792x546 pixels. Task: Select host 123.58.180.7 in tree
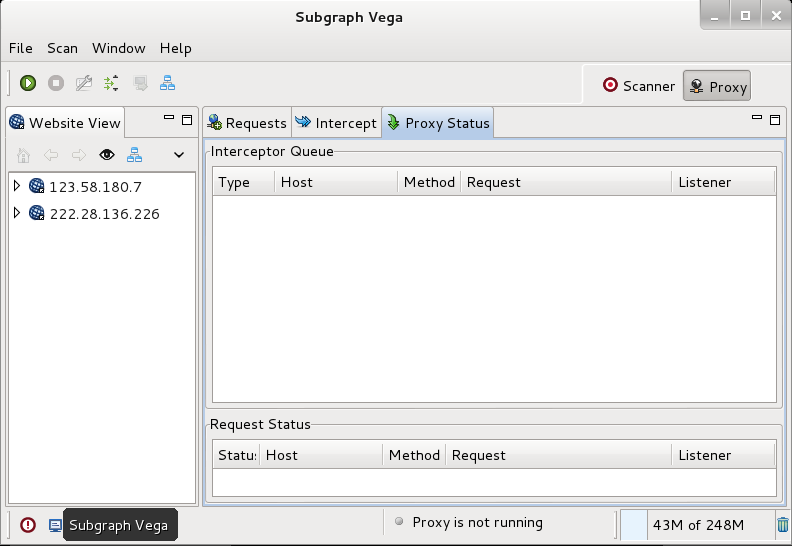(95, 187)
